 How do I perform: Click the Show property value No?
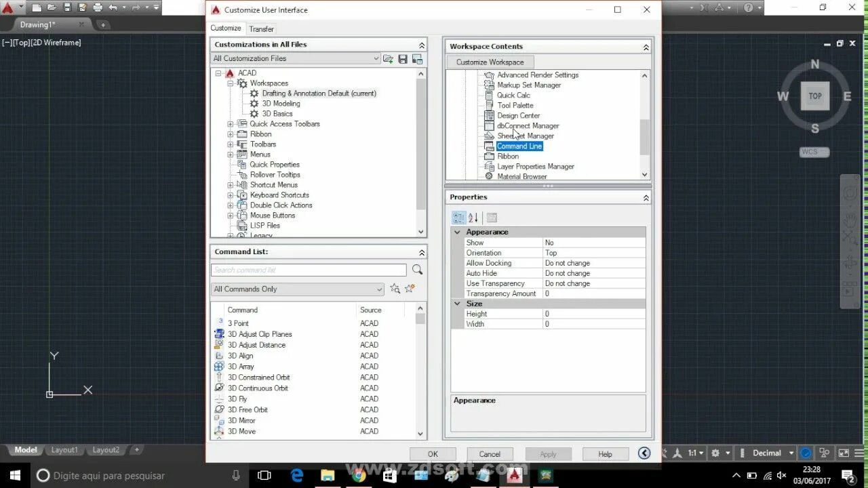pyautogui.click(x=595, y=243)
